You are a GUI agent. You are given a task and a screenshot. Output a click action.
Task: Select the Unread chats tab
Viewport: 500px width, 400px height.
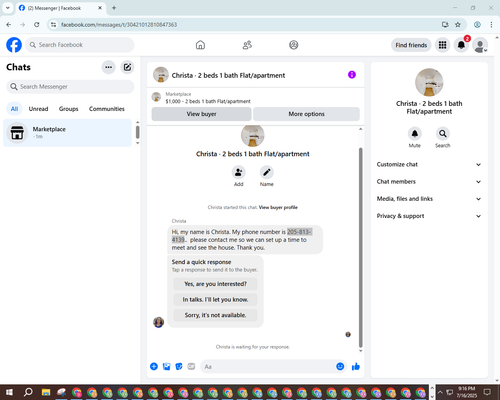38,109
